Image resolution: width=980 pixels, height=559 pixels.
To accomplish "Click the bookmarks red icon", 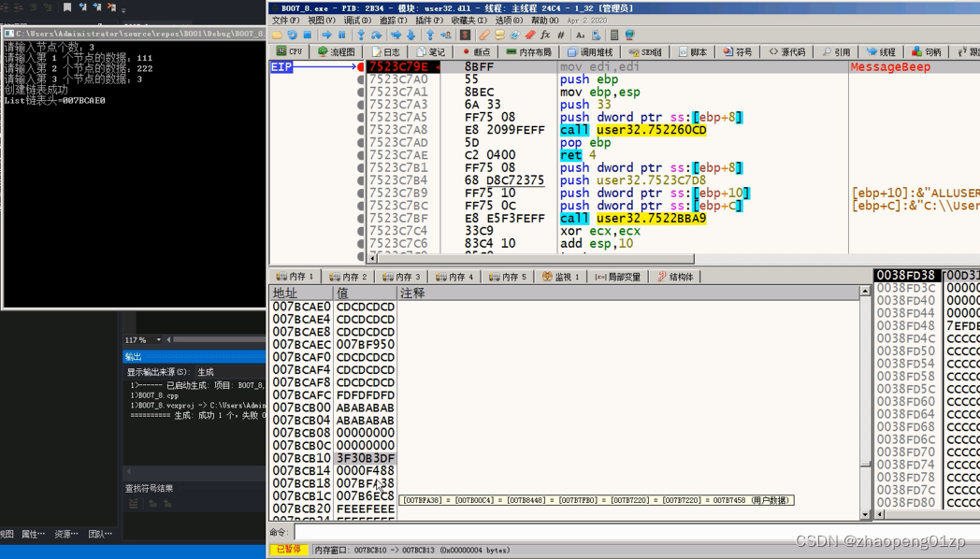I will coord(530,35).
